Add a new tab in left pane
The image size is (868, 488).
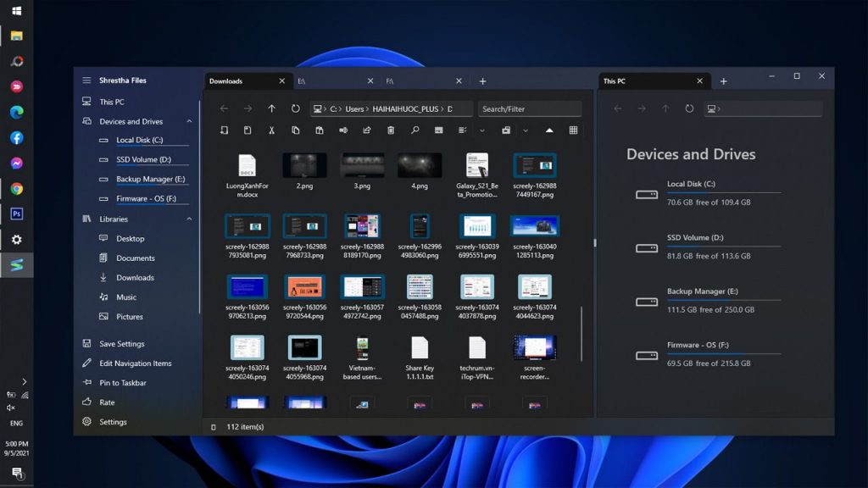[x=482, y=81]
